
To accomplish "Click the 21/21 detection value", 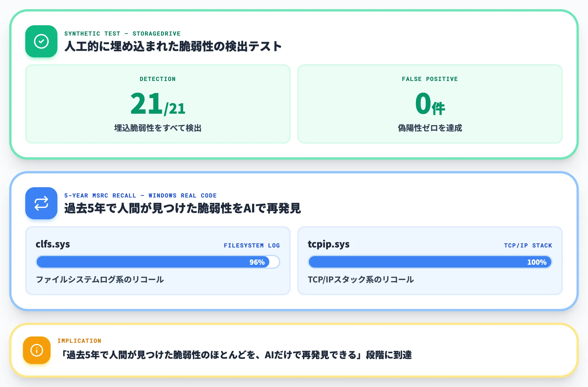I will coord(158,104).
